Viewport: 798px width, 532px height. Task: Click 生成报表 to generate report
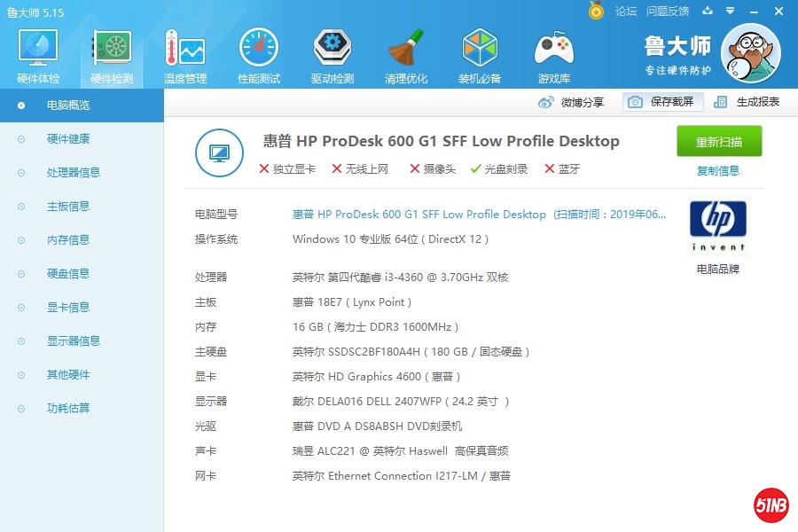pyautogui.click(x=747, y=102)
